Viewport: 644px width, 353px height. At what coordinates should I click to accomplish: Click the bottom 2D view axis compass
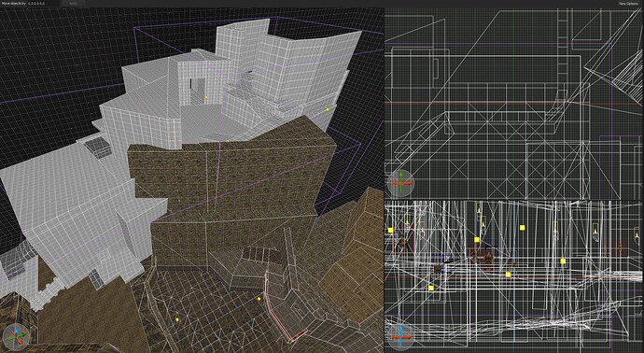click(x=400, y=337)
